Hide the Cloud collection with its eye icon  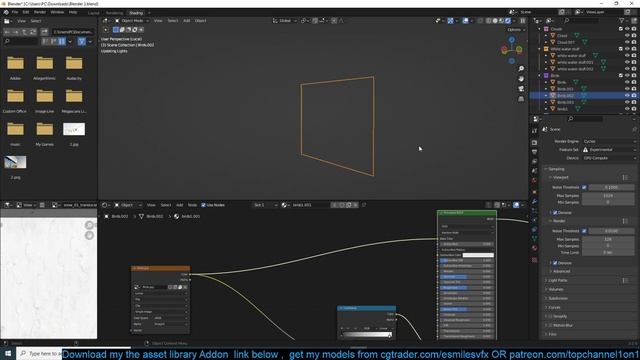pyautogui.click(x=627, y=29)
